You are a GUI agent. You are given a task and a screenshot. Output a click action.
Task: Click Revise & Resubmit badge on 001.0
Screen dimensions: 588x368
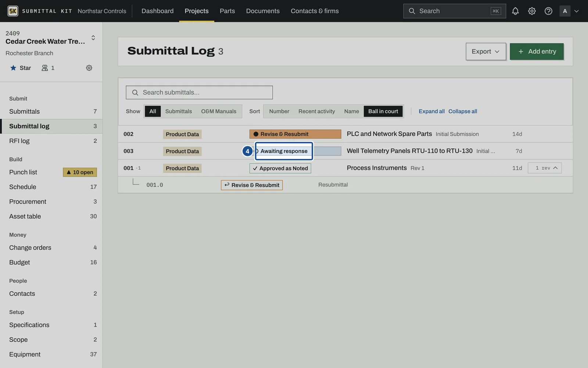coord(252,185)
